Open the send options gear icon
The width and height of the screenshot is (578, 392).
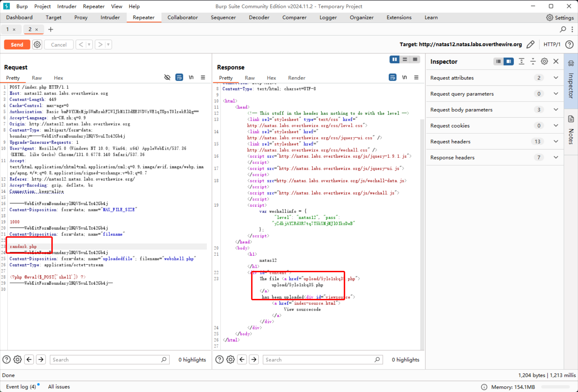coord(37,45)
